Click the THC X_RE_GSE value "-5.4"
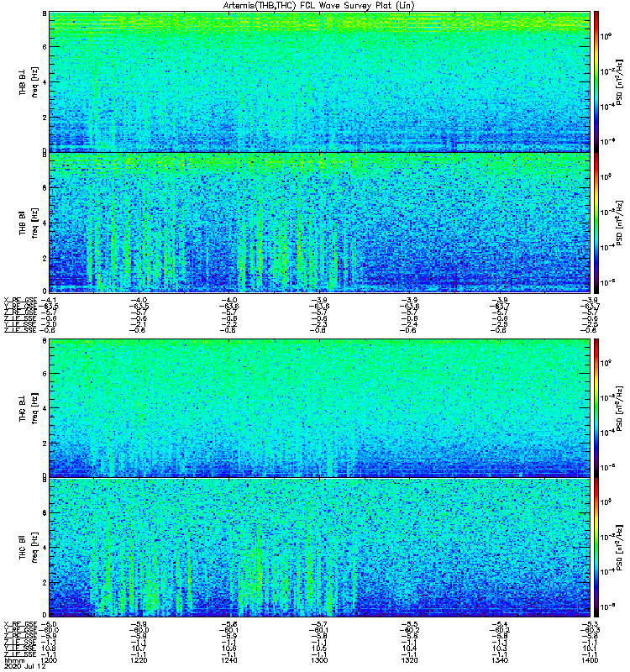 pyautogui.click(x=500, y=624)
